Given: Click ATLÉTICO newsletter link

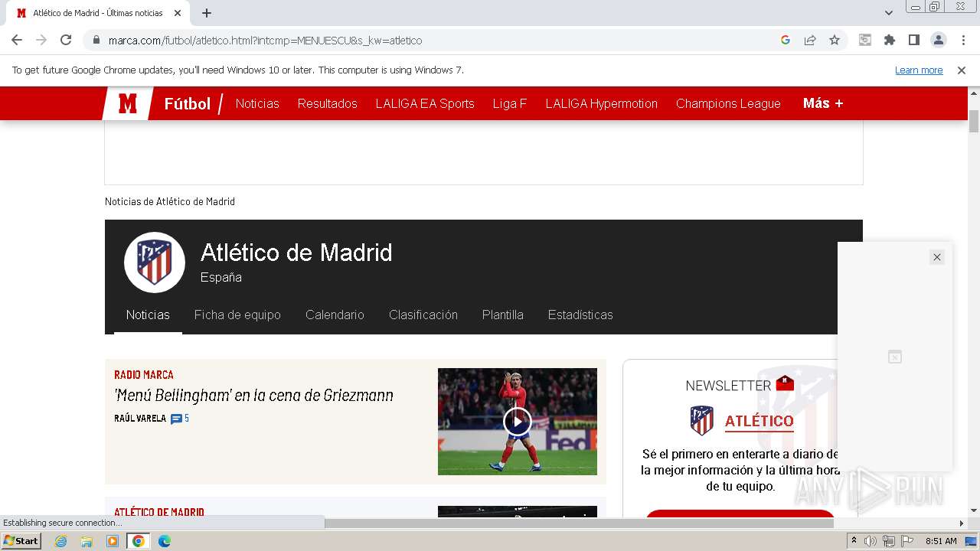Looking at the screenshot, I should (759, 421).
